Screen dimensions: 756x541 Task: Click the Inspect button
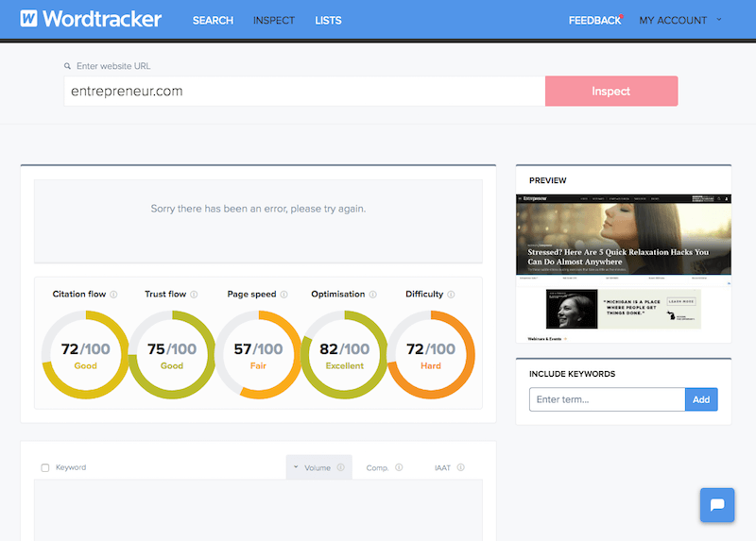(611, 91)
